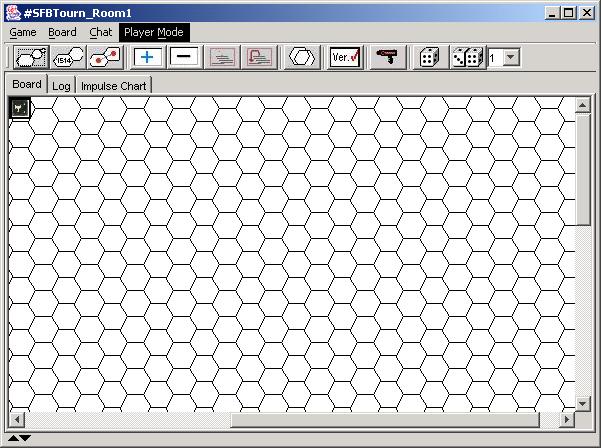
Task: Open the Board menu
Action: click(x=62, y=32)
